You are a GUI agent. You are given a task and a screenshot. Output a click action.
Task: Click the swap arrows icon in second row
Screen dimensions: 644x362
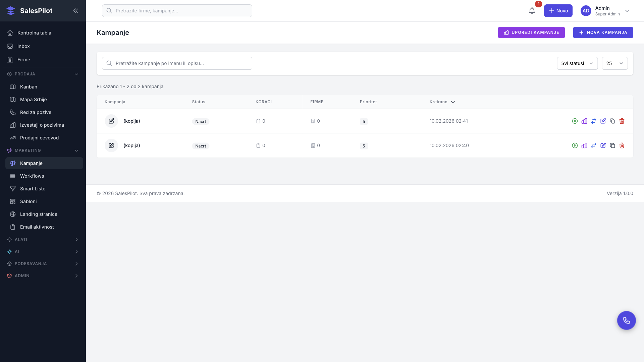click(593, 145)
